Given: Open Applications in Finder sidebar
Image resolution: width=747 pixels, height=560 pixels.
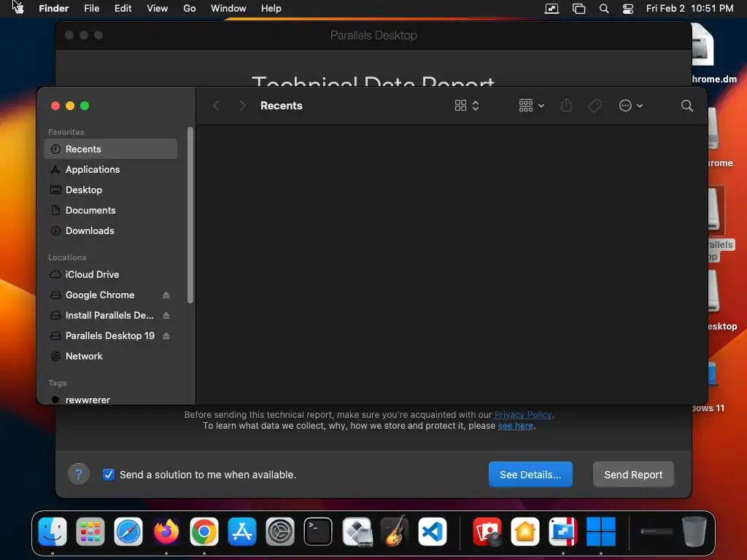Looking at the screenshot, I should click(x=111, y=169).
